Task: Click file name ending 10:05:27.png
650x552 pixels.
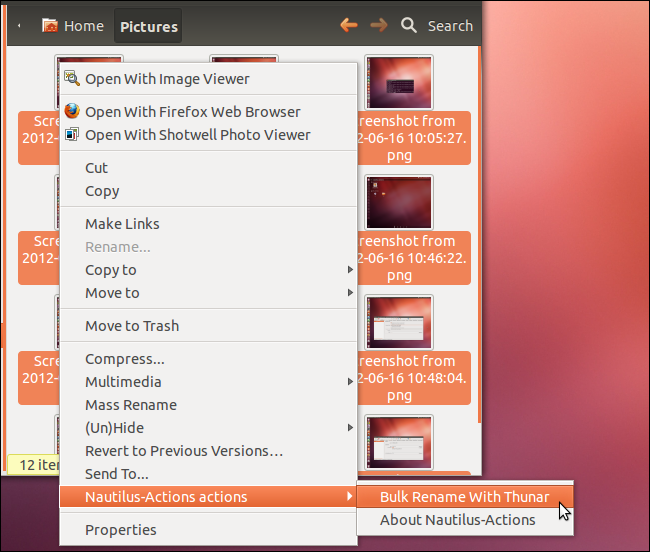Action: point(414,138)
